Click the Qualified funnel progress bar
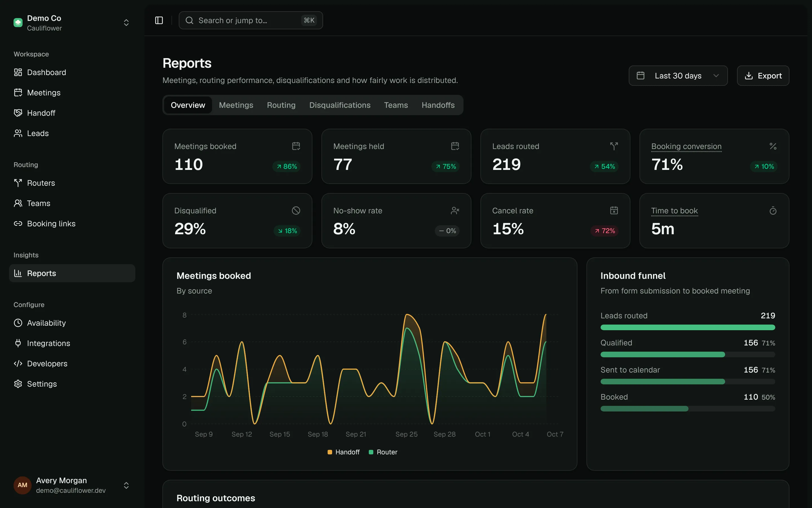 pos(687,354)
